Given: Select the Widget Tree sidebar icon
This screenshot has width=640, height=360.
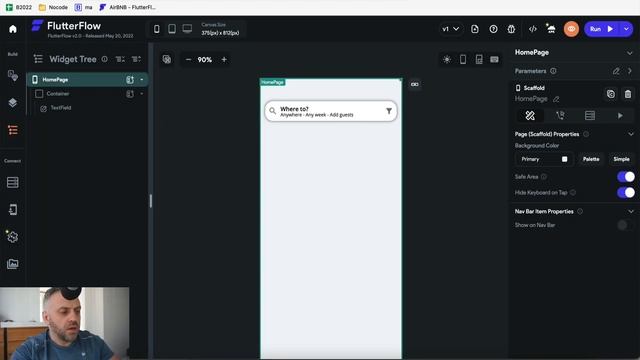Looking at the screenshot, I should pyautogui.click(x=13, y=130).
